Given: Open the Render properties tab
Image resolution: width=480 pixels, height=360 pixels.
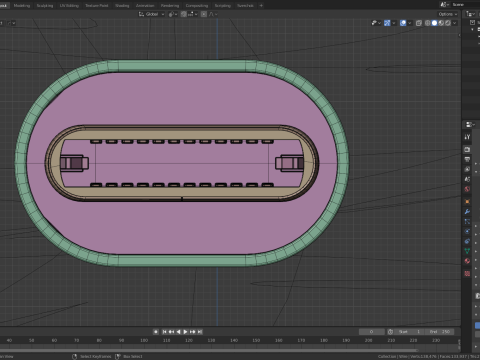Looking at the screenshot, I should 467,150.
